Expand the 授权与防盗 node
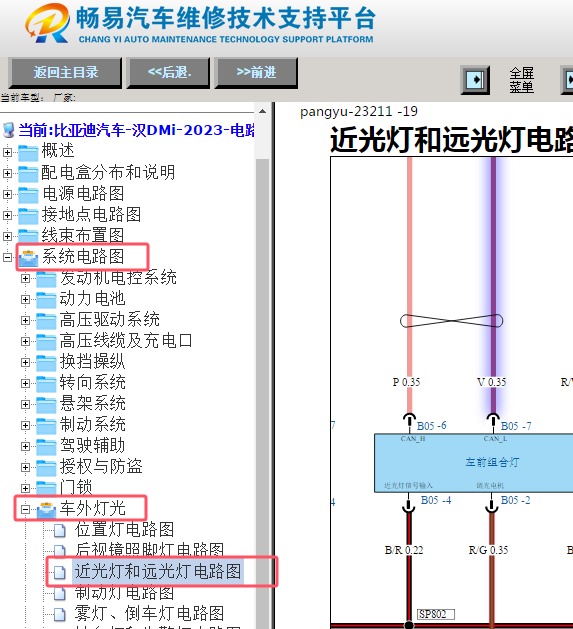The height and width of the screenshot is (629, 573). (x=25, y=467)
